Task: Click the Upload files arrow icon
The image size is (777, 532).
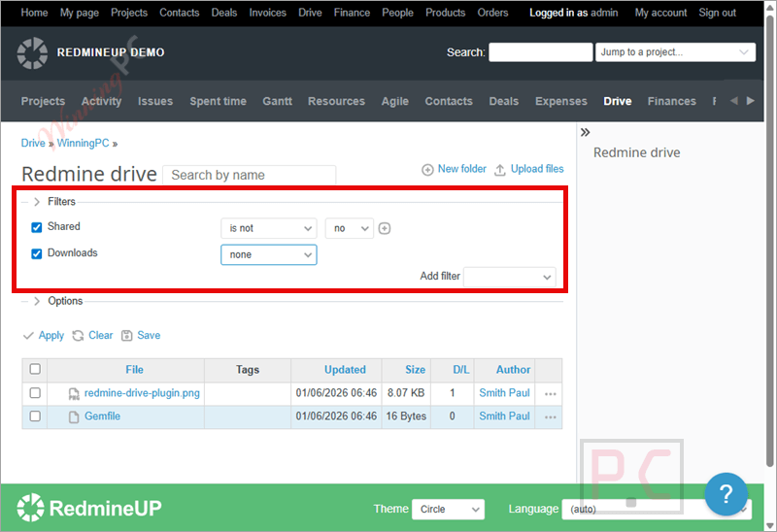Action: pyautogui.click(x=500, y=170)
